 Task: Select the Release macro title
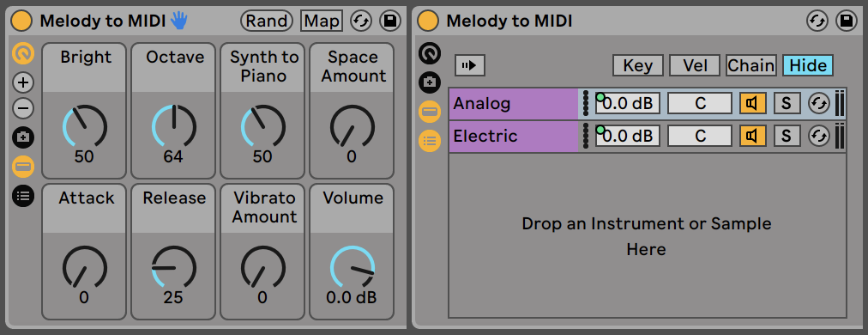point(174,198)
